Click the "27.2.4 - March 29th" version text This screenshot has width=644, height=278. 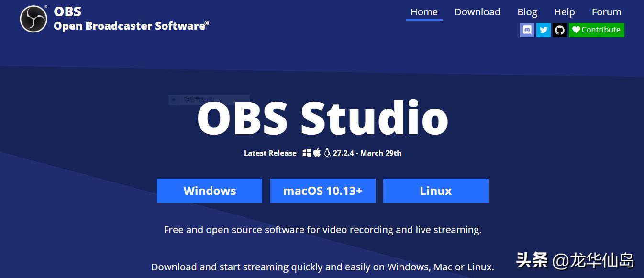pyautogui.click(x=367, y=153)
